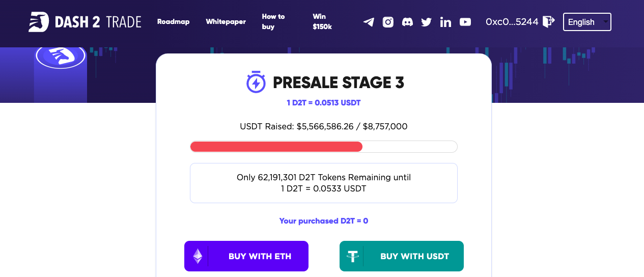Click the Dash 2 Trade logo
Viewport: 644px width, 277px height.
[85, 22]
